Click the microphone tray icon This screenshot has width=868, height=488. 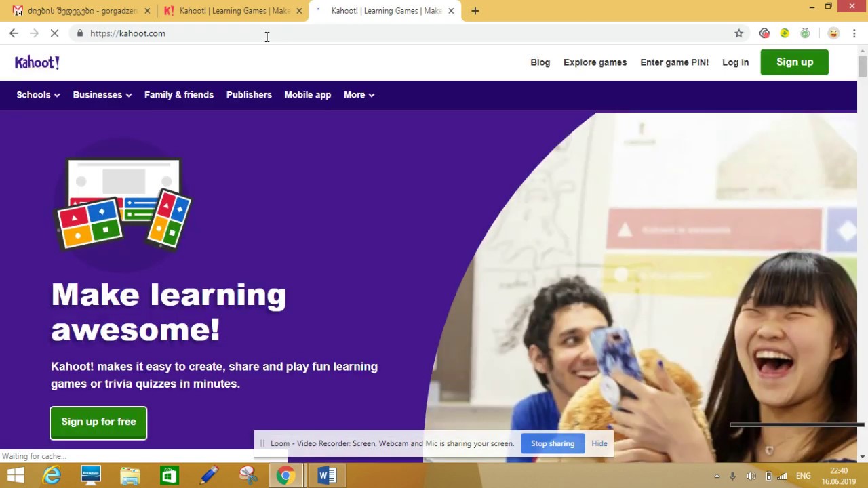click(x=733, y=476)
